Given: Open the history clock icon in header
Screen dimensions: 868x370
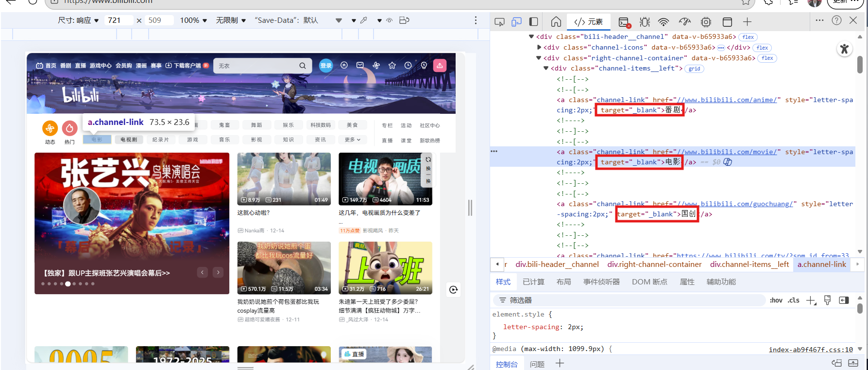Looking at the screenshot, I should pos(408,65).
